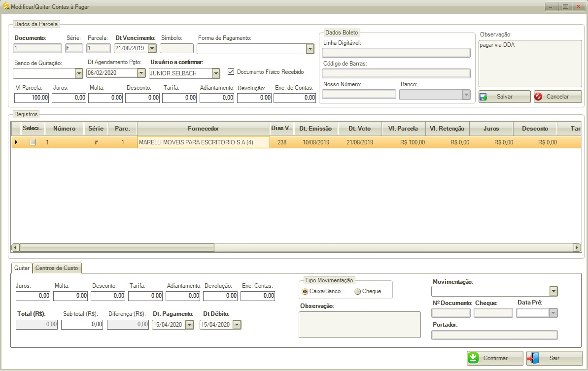
Task: Click the Salvar save button
Action: click(x=504, y=96)
